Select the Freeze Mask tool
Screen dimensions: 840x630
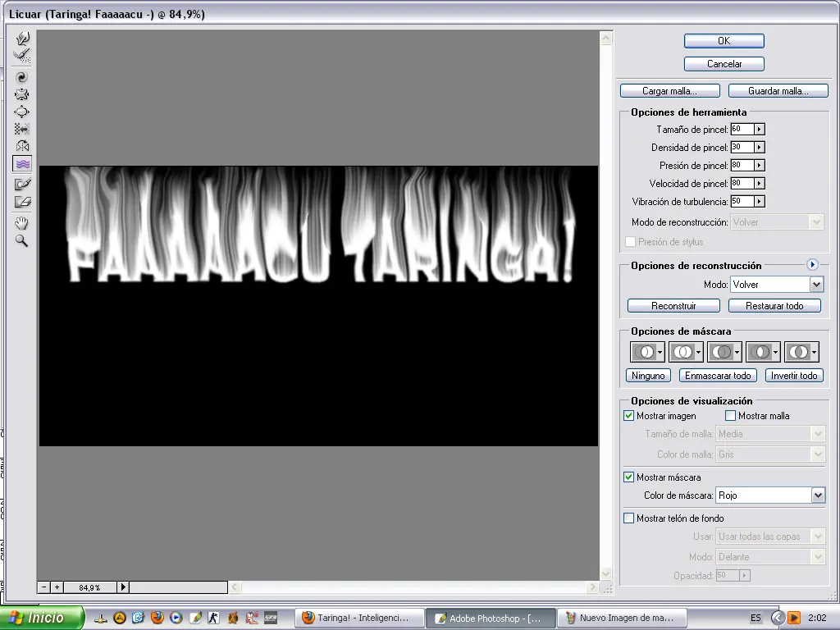tap(22, 185)
